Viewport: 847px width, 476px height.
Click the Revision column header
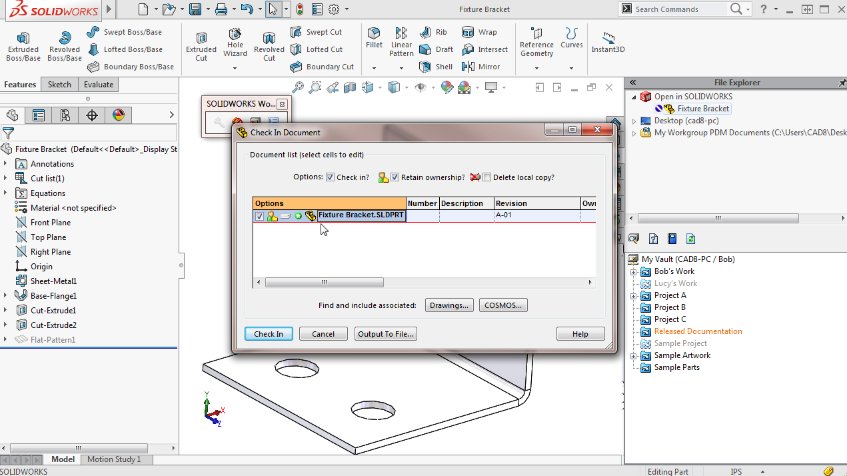537,203
